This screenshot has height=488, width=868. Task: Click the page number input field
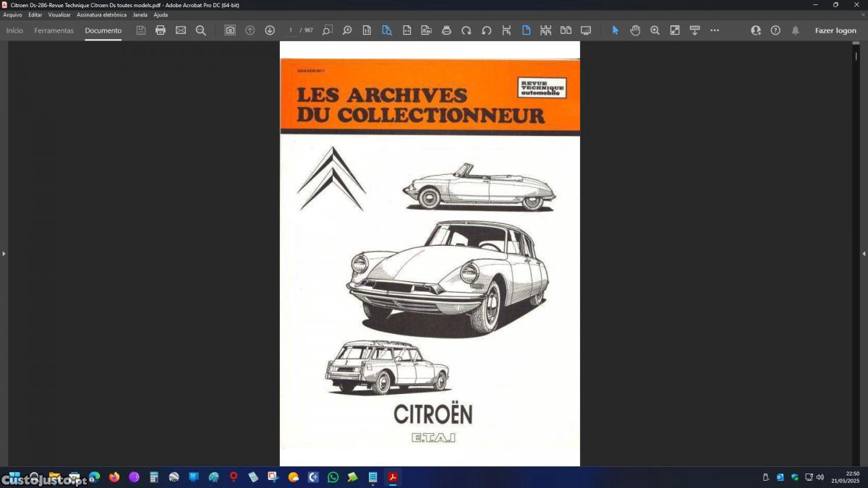[291, 30]
